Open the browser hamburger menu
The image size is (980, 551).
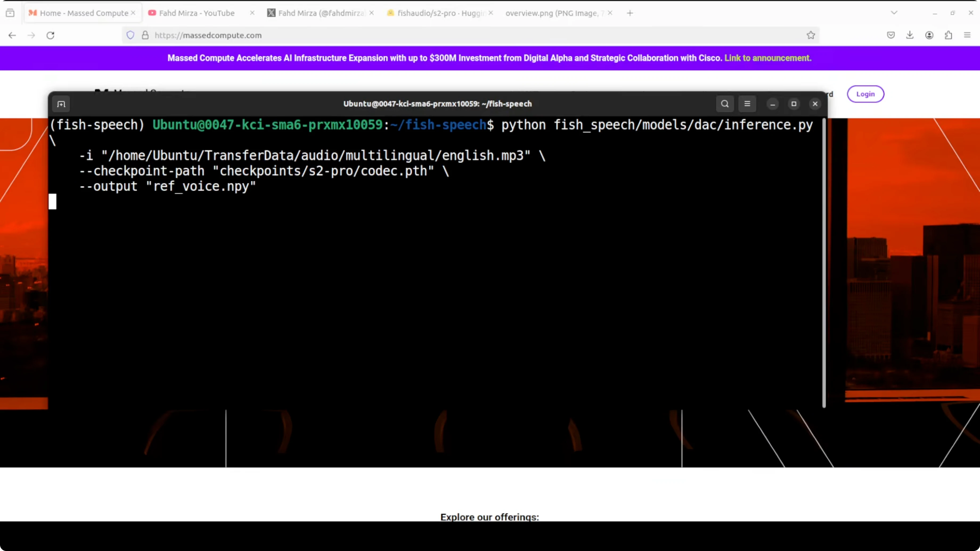967,35
